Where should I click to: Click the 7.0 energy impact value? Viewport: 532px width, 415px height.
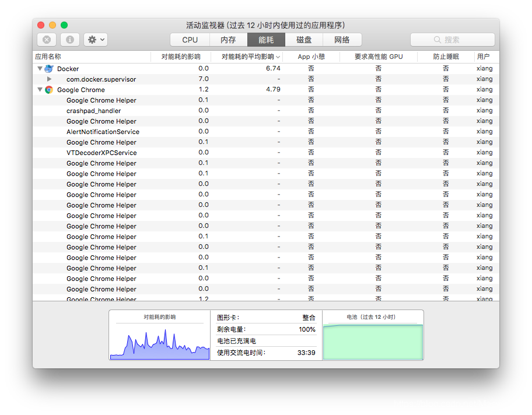(204, 79)
